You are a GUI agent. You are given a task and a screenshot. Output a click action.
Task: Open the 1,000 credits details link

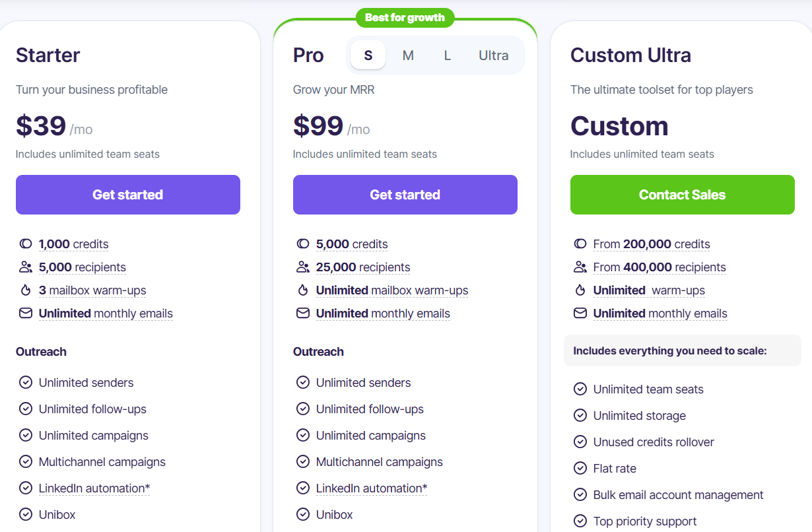click(x=74, y=244)
